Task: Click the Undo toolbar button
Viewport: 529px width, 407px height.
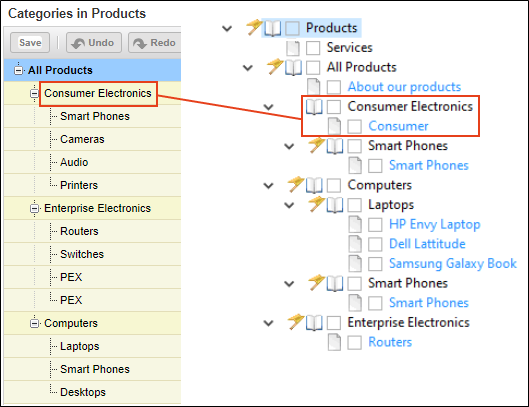Action: (94, 43)
